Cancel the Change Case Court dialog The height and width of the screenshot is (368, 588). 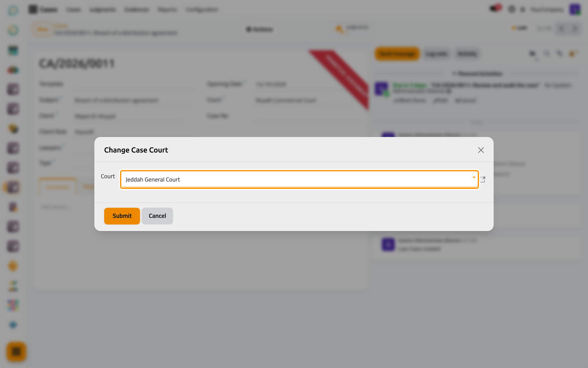157,216
